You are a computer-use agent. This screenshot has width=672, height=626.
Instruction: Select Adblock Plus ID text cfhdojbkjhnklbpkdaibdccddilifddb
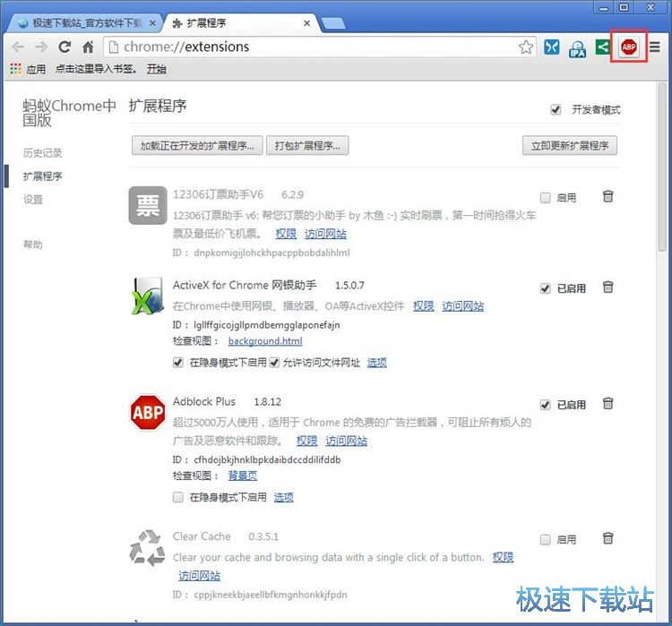[x=267, y=459]
